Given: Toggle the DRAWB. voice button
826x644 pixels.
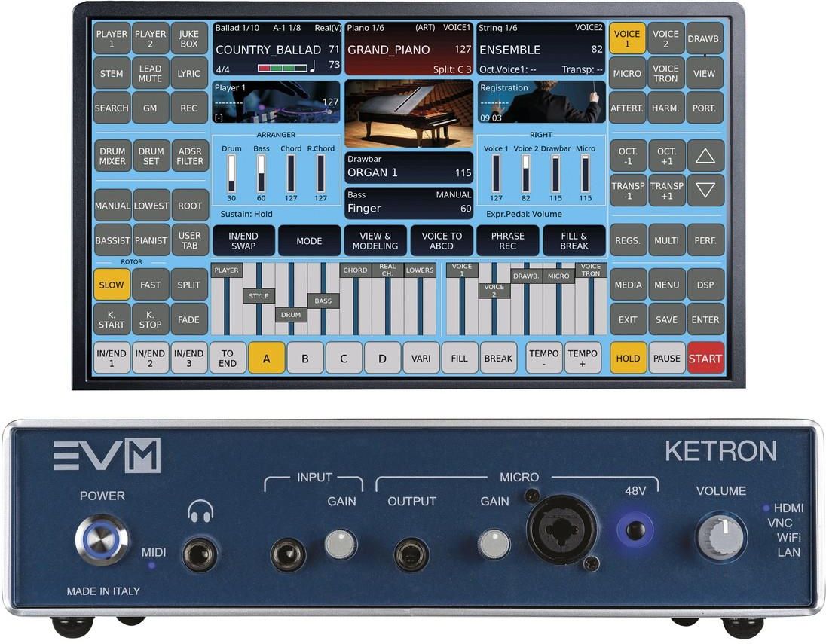Looking at the screenshot, I should 705,38.
